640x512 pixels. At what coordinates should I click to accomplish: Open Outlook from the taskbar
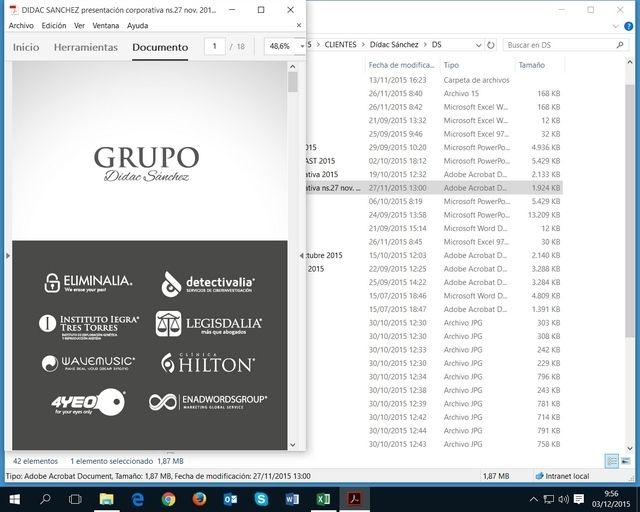[230, 498]
